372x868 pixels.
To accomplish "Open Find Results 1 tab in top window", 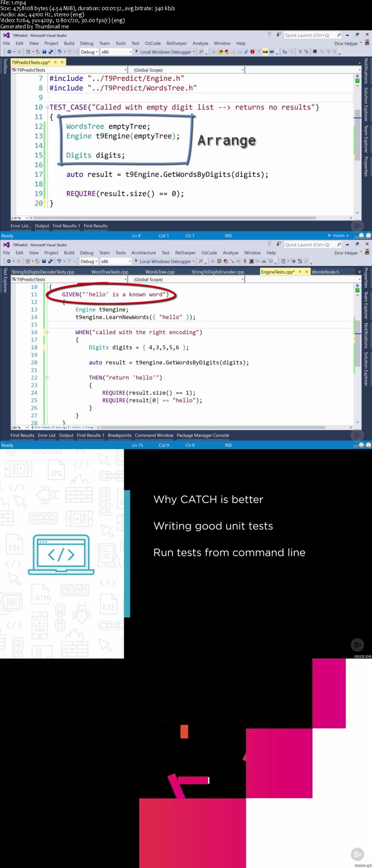I will (66, 226).
